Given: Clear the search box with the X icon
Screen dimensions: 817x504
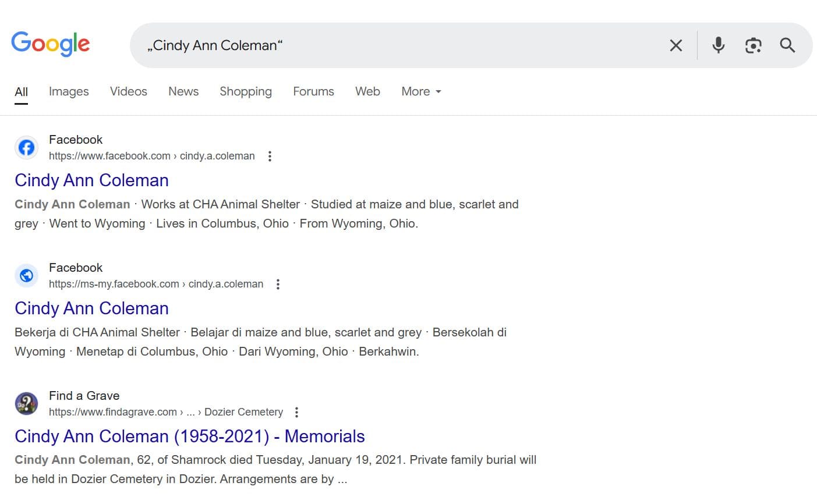Looking at the screenshot, I should [676, 45].
